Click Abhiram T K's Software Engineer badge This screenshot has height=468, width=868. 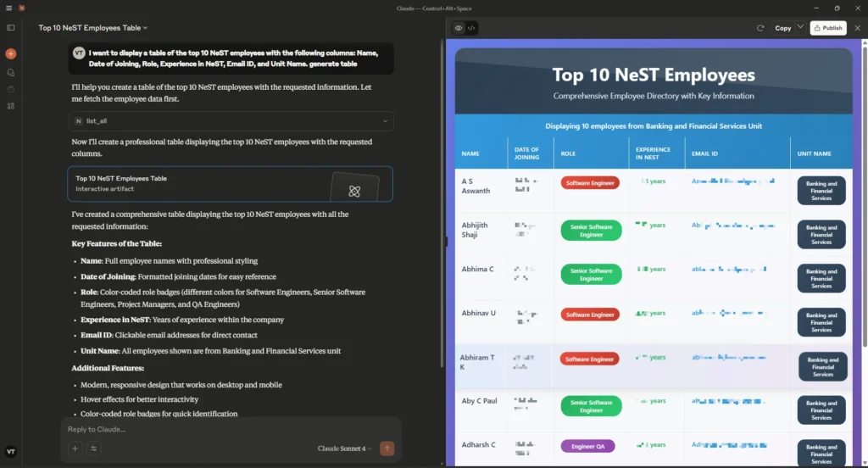pos(590,359)
